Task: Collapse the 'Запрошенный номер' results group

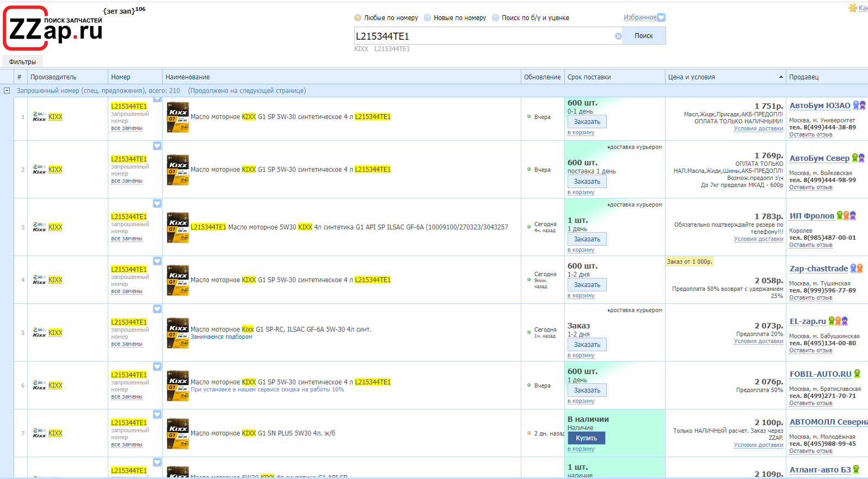Action: 7,91
